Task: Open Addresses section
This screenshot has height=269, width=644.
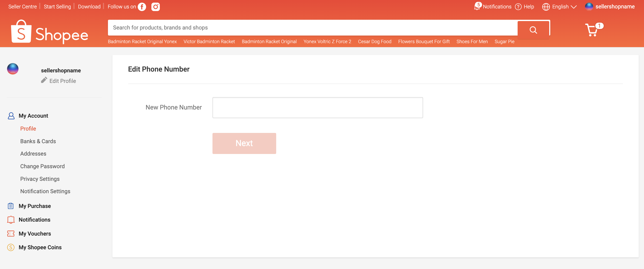Action: (x=33, y=154)
